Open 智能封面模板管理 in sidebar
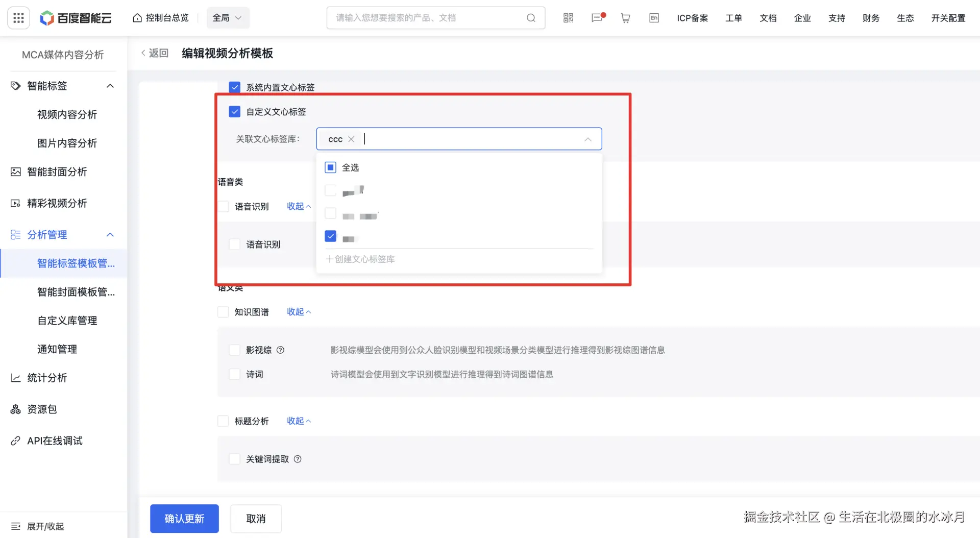Image resolution: width=980 pixels, height=538 pixels. (76, 292)
